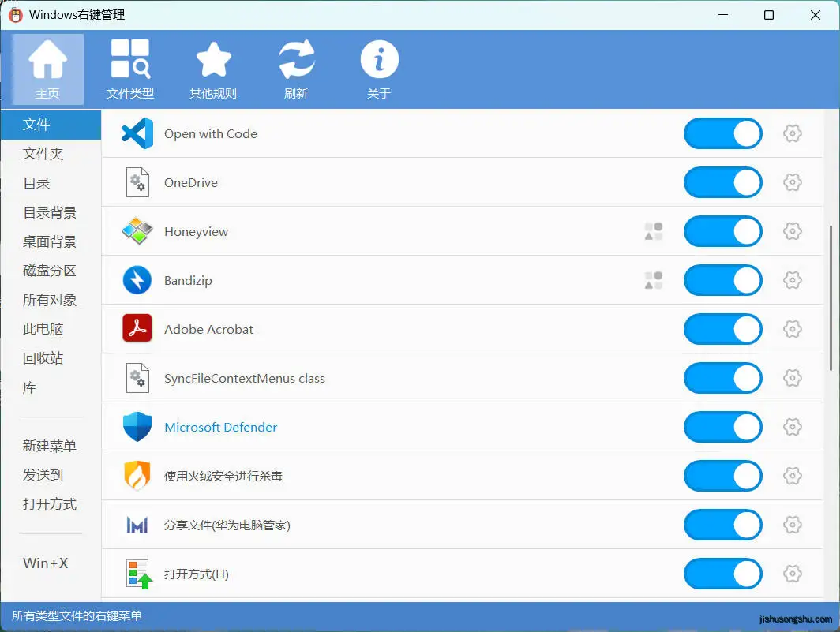Screen dimensions: 840x632
Task: Open the 文件类型 file types icon
Action: pyautogui.click(x=130, y=69)
